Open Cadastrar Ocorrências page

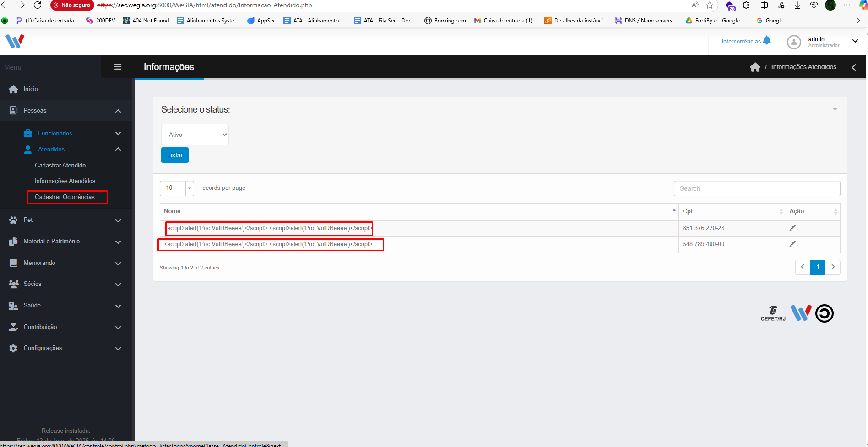click(x=65, y=197)
